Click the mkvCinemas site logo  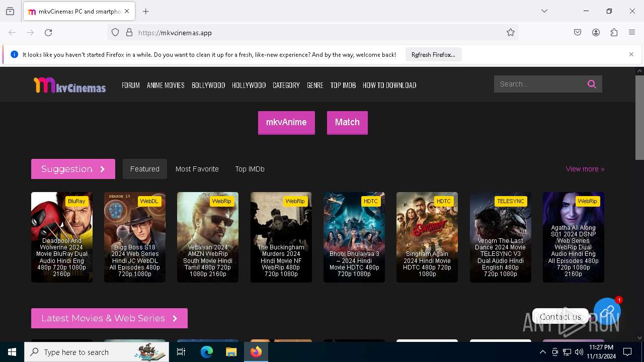(69, 85)
